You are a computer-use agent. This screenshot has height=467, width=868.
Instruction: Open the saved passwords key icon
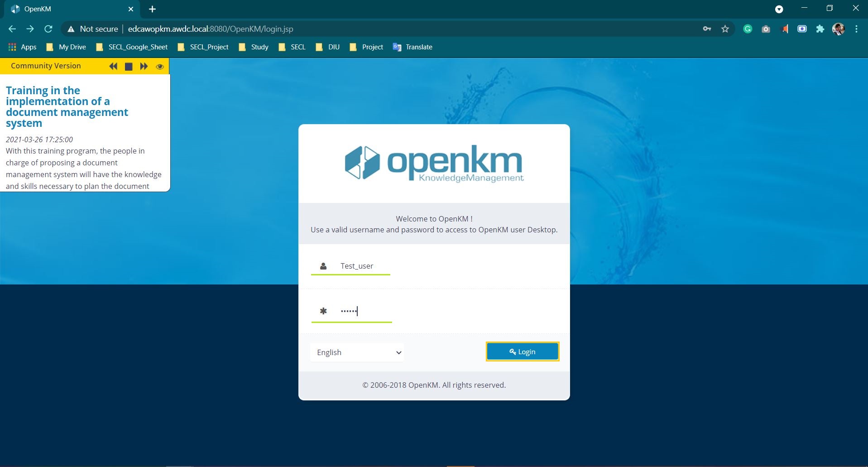tap(707, 29)
